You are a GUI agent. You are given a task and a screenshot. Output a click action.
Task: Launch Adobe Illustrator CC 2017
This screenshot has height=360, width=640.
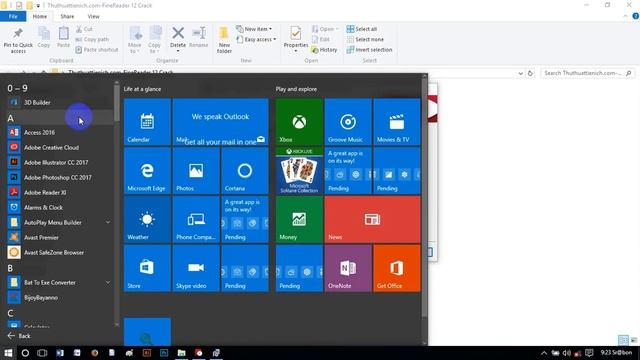(x=59, y=162)
